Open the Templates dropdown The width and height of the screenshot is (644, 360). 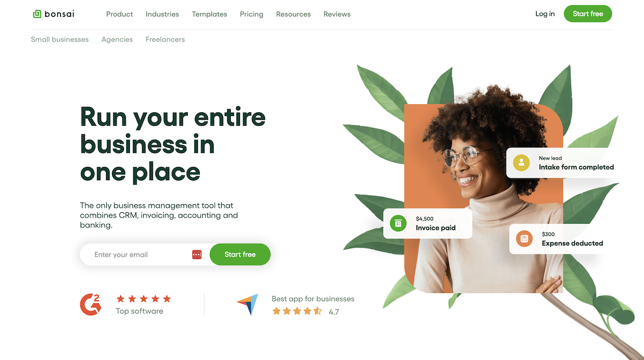click(x=209, y=14)
